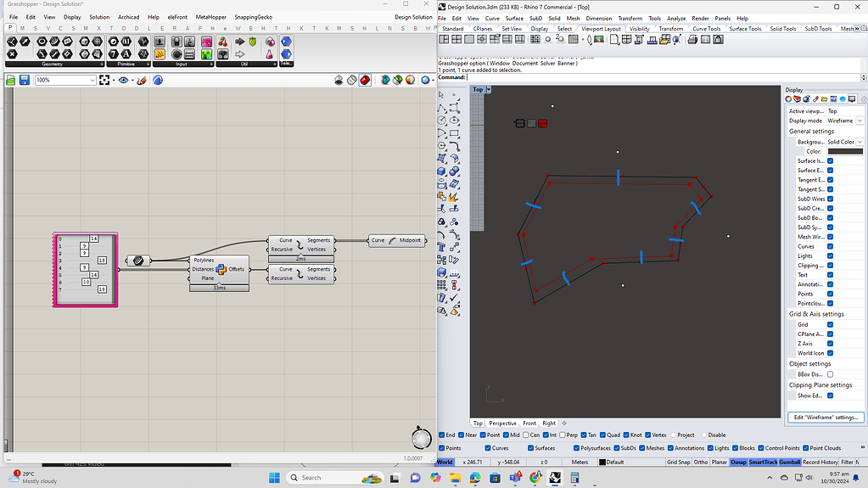Viewport: 868px width, 488px height.
Task: Click Edit "Wireframe" settings button
Action: (x=826, y=418)
